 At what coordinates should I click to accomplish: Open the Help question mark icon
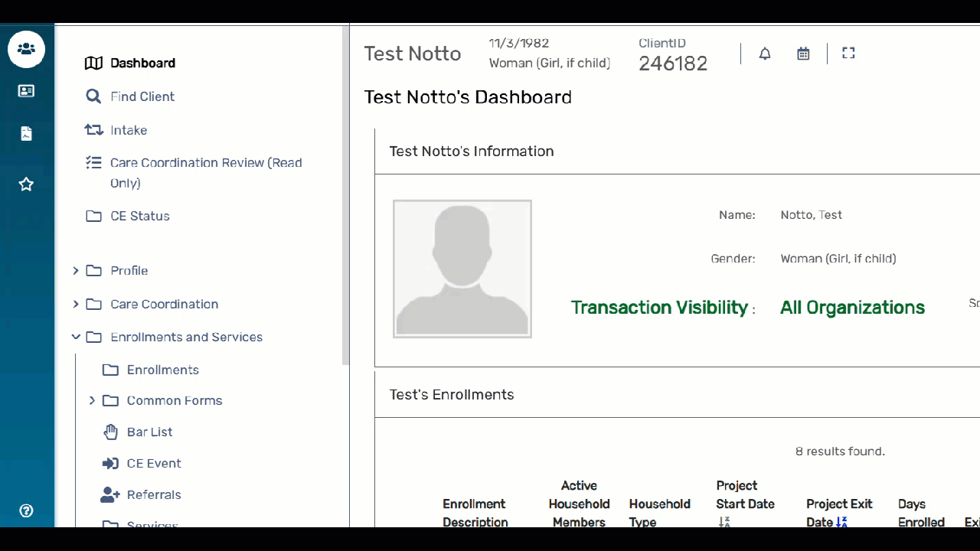[x=27, y=510]
